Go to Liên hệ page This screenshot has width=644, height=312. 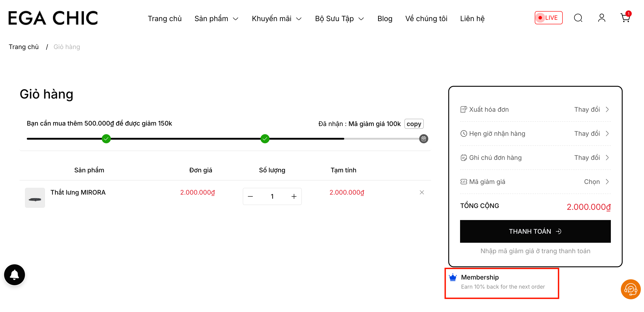click(472, 19)
